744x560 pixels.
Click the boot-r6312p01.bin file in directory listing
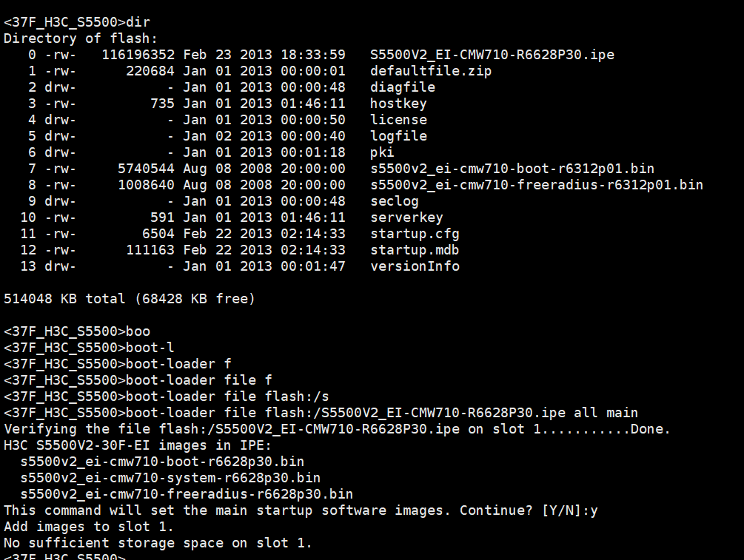[x=512, y=169]
